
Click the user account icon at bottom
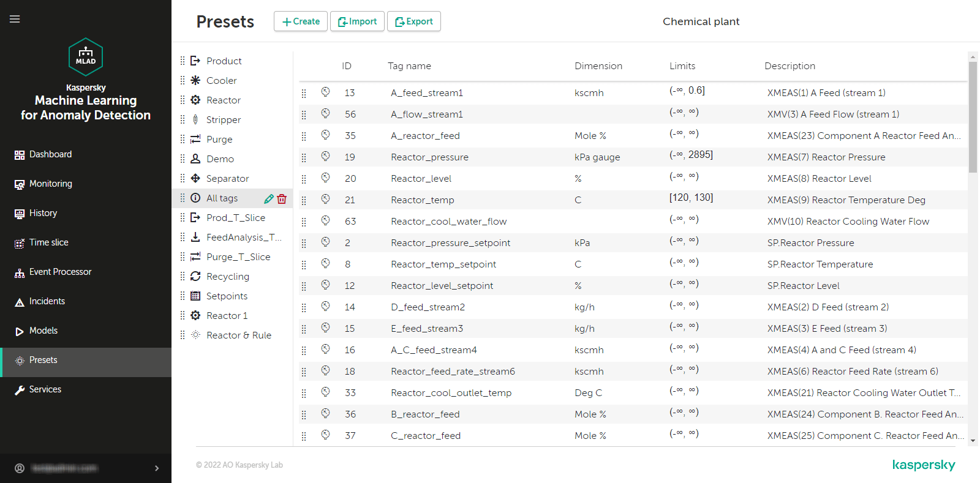coord(20,468)
